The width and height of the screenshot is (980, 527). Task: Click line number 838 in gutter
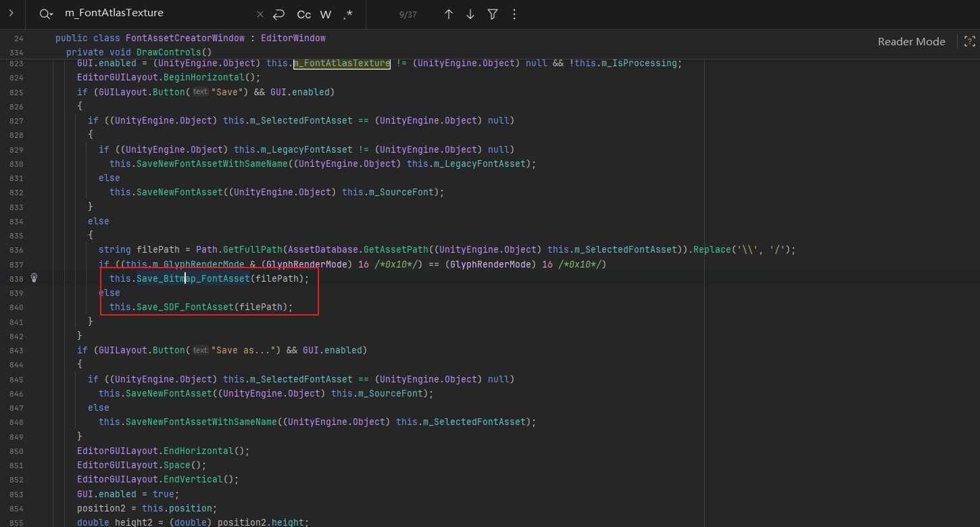17,278
